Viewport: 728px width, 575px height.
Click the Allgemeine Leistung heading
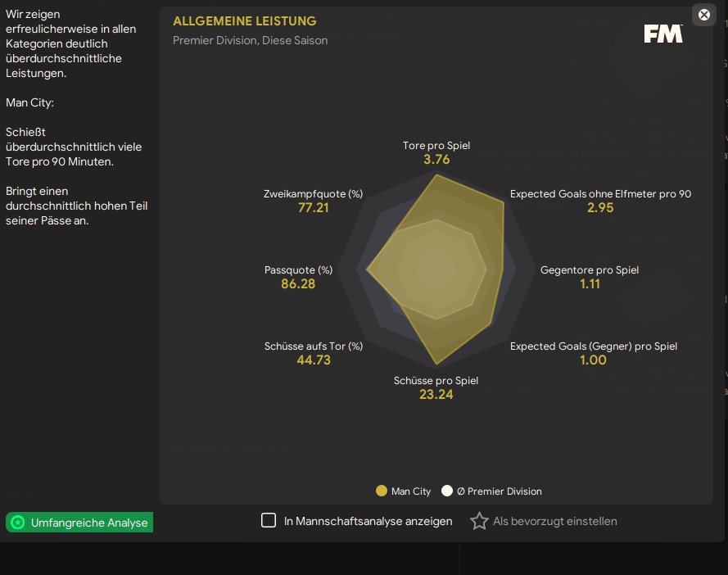[x=245, y=21]
